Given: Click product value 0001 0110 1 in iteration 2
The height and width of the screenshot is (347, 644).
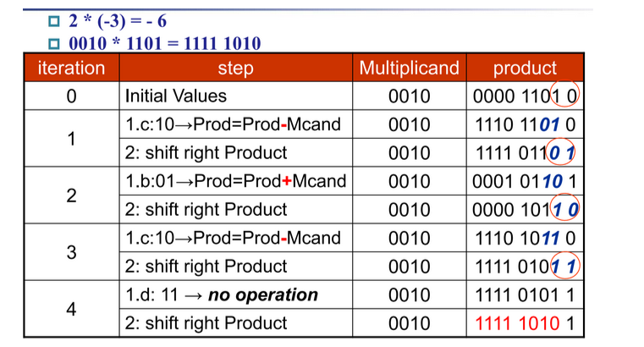Looking at the screenshot, I should pyautogui.click(x=525, y=181).
